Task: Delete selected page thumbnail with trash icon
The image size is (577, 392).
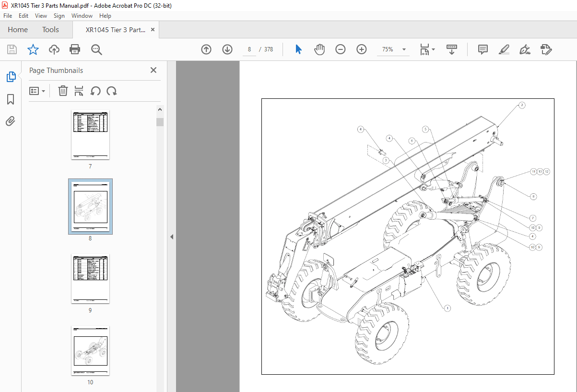Action: [x=63, y=91]
